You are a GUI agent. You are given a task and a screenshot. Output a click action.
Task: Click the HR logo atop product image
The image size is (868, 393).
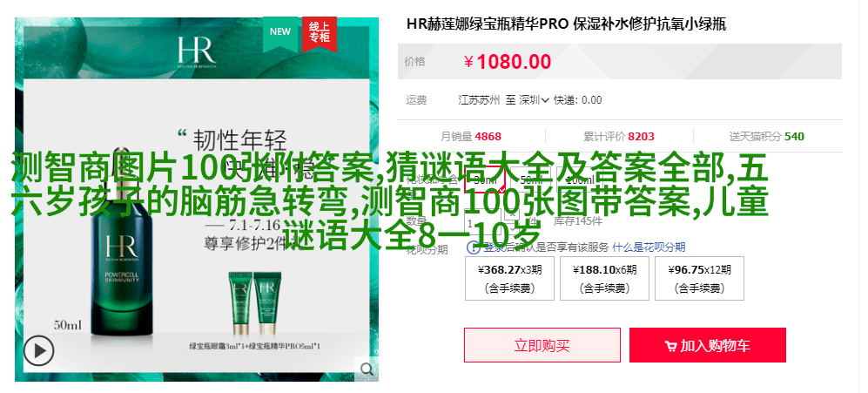pyautogui.click(x=197, y=51)
